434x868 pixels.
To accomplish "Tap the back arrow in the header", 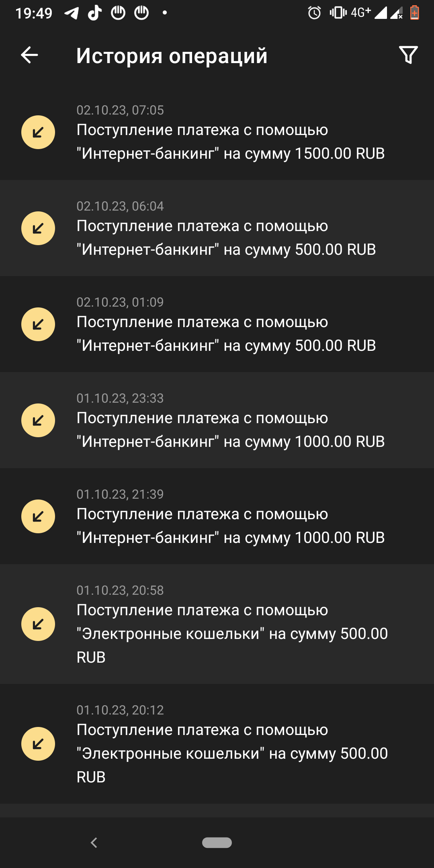I will point(29,55).
